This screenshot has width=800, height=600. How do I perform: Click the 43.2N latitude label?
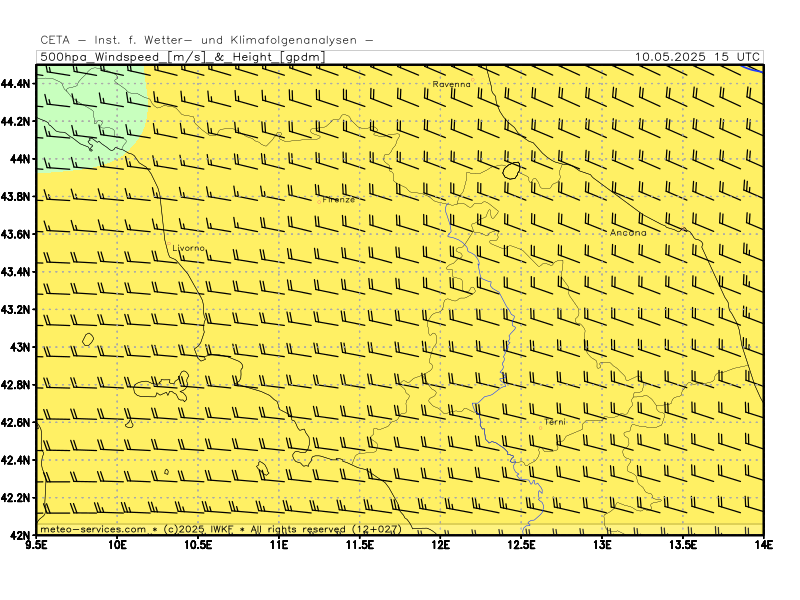point(16,310)
